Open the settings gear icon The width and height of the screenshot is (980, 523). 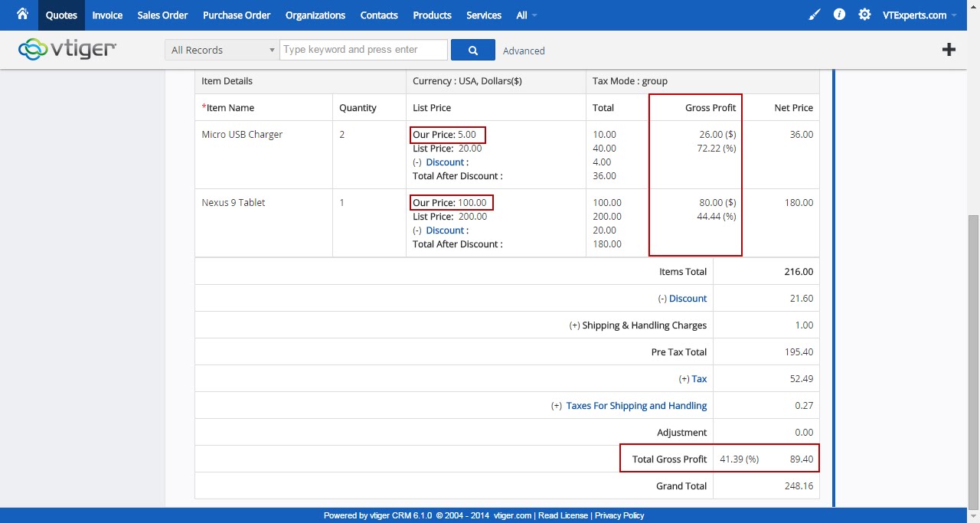pyautogui.click(x=864, y=15)
